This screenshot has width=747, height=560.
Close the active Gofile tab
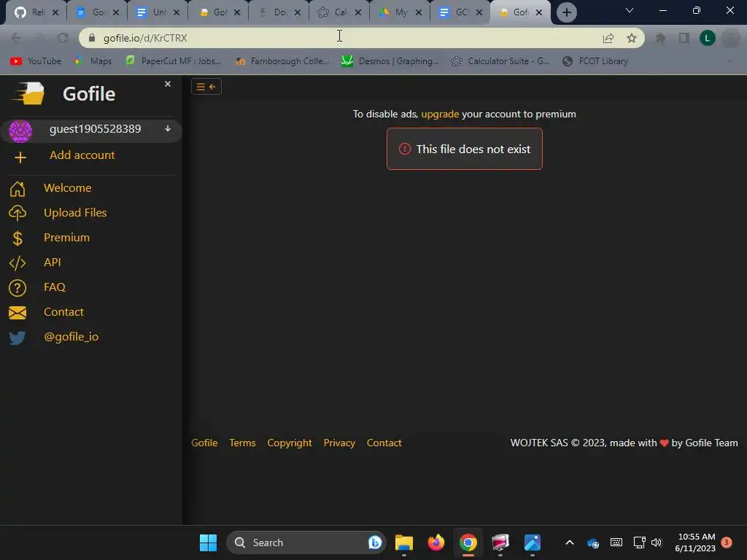539,12
